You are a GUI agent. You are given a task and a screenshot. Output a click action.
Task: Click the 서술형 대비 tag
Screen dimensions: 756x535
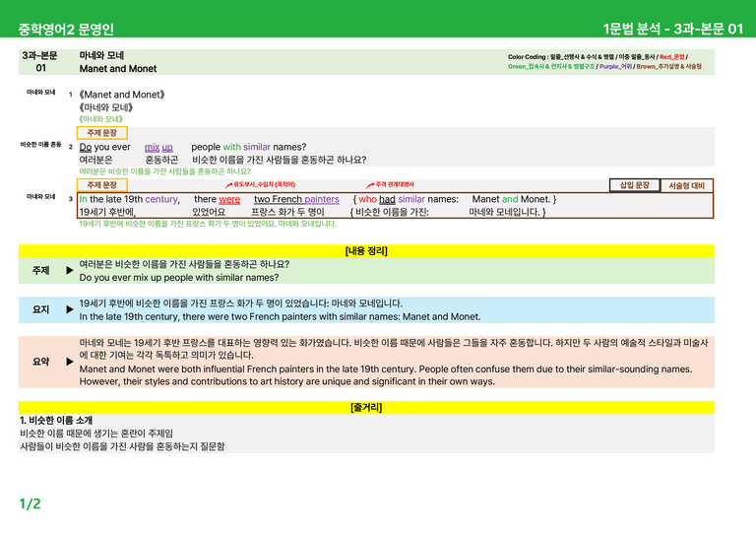coord(686,185)
